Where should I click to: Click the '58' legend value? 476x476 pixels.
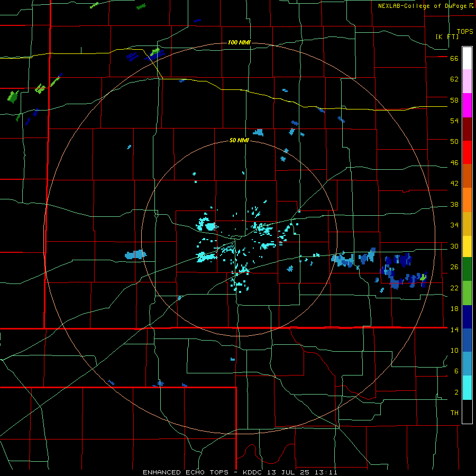tap(454, 100)
